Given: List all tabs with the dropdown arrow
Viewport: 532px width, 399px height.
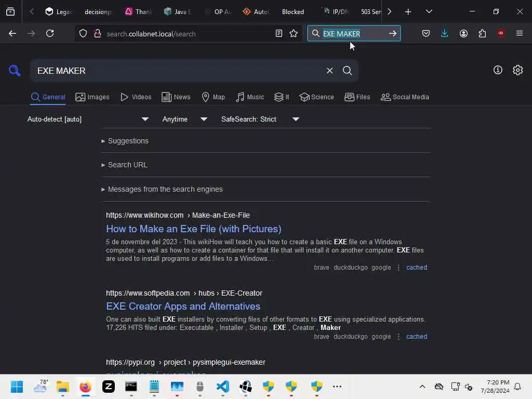Looking at the screenshot, I should [429, 11].
